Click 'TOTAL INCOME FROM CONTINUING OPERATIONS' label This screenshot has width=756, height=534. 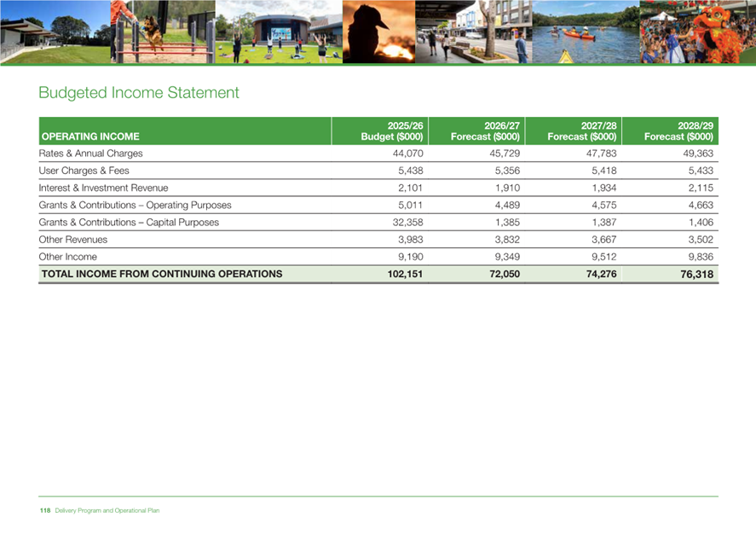[x=162, y=274]
